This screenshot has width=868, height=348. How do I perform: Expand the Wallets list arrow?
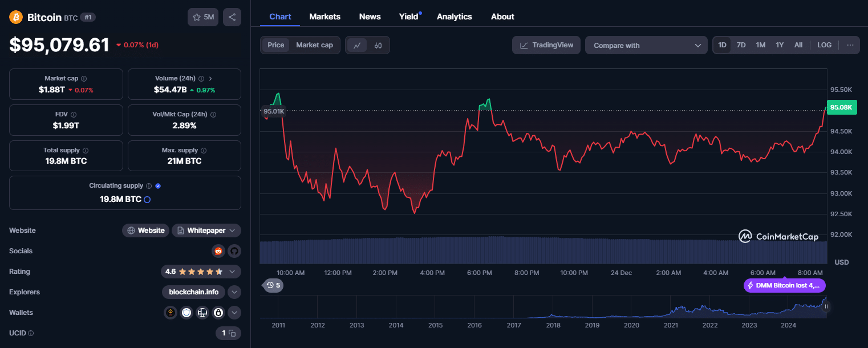[234, 313]
